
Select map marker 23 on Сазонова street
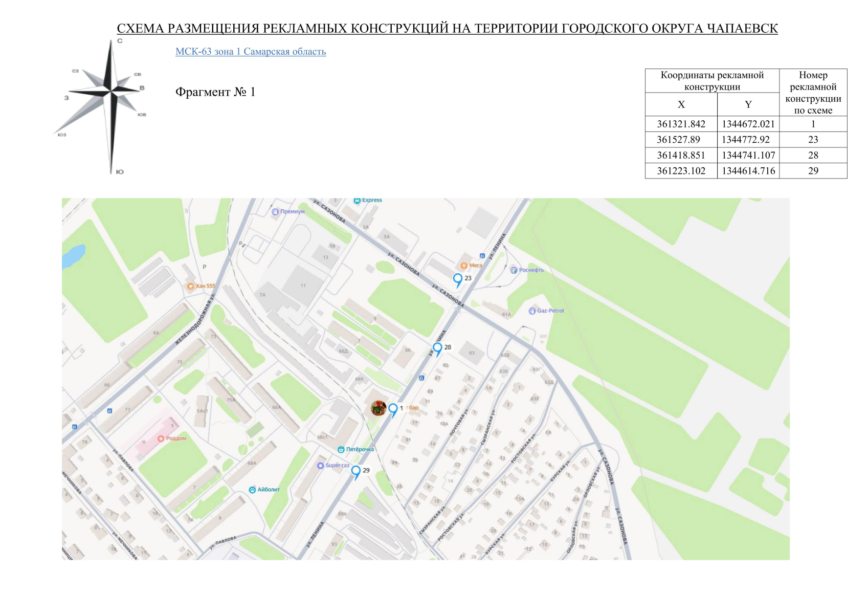(457, 279)
